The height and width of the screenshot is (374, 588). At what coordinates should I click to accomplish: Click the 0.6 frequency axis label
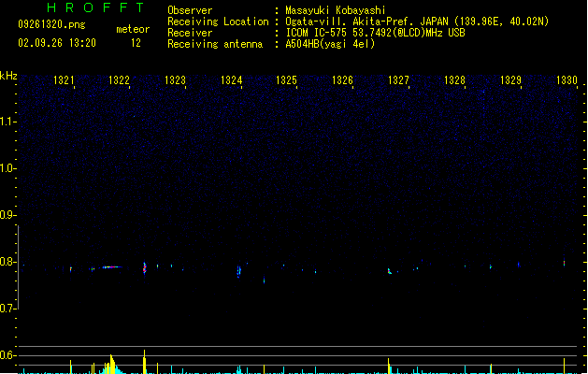tap(7, 355)
